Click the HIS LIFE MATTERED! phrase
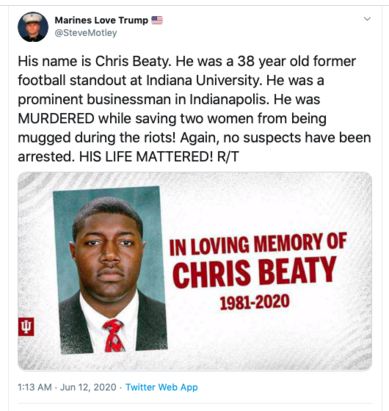389x411 pixels. point(146,156)
